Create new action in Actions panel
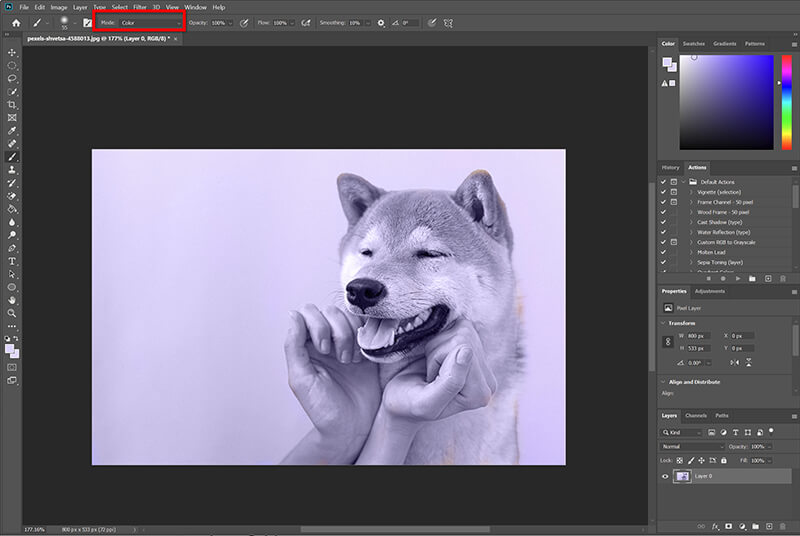 pos(768,279)
